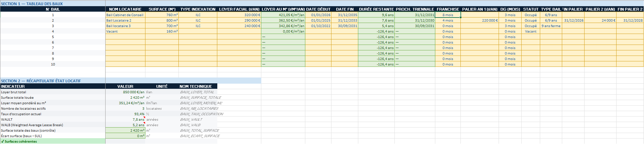The image size is (644, 144).
Task: Select the '4 mois' franchise cell
Action: [x=448, y=20]
